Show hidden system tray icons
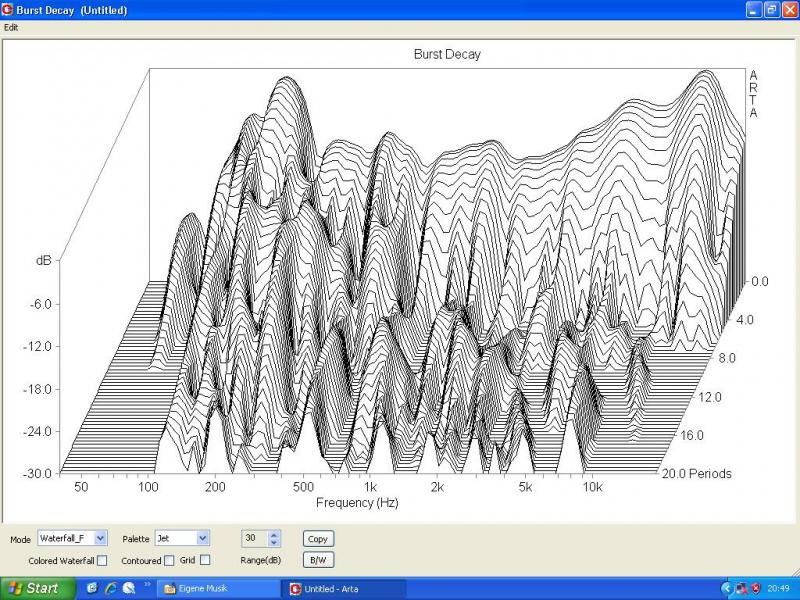The image size is (800, 600). point(725,588)
